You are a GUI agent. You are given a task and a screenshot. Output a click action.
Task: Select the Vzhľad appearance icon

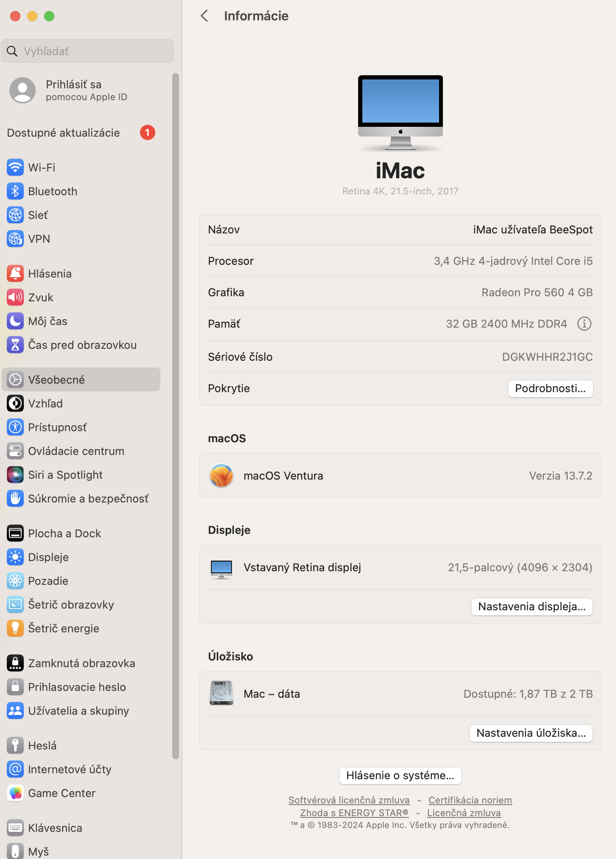[15, 403]
